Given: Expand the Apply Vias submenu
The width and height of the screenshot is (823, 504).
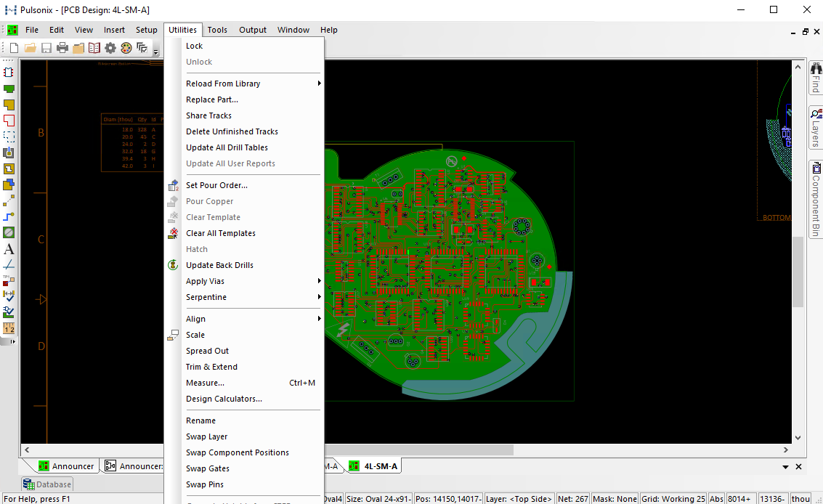Looking at the screenshot, I should click(244, 281).
